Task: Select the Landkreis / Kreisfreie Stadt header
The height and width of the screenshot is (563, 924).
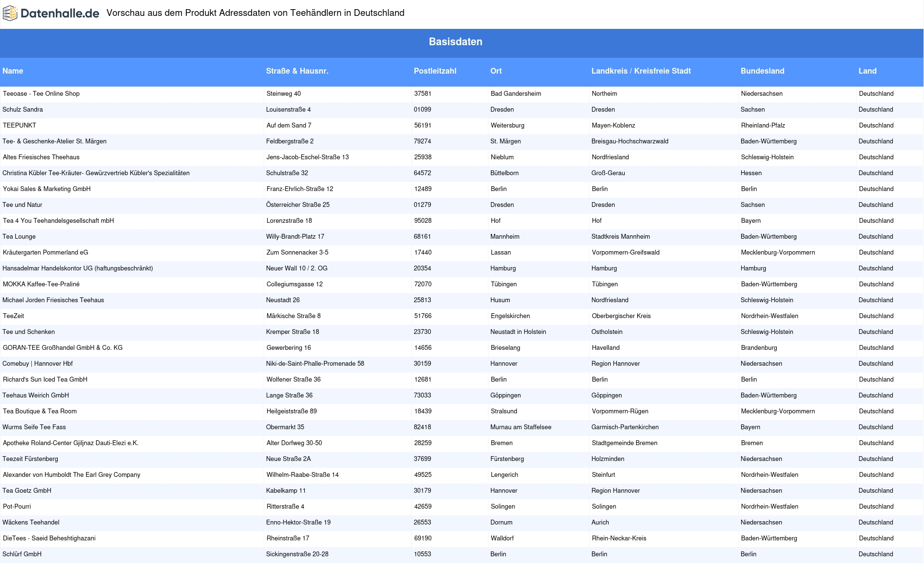Action: 641,71
